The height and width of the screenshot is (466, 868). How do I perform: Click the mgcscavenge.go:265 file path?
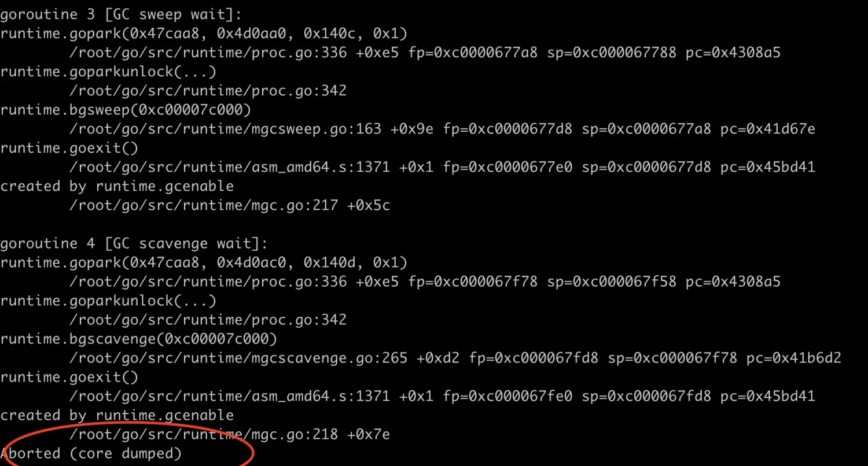[238, 358]
